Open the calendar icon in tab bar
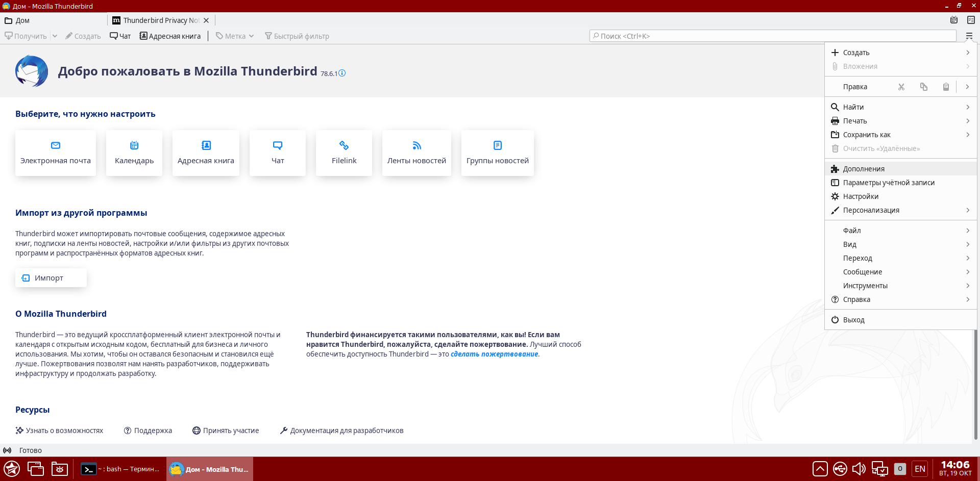Image resolution: width=980 pixels, height=481 pixels. [954, 20]
